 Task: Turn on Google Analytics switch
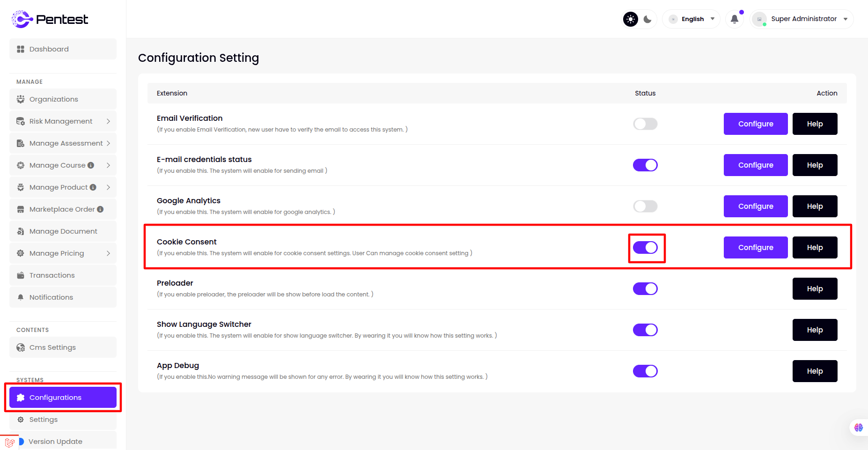click(645, 207)
